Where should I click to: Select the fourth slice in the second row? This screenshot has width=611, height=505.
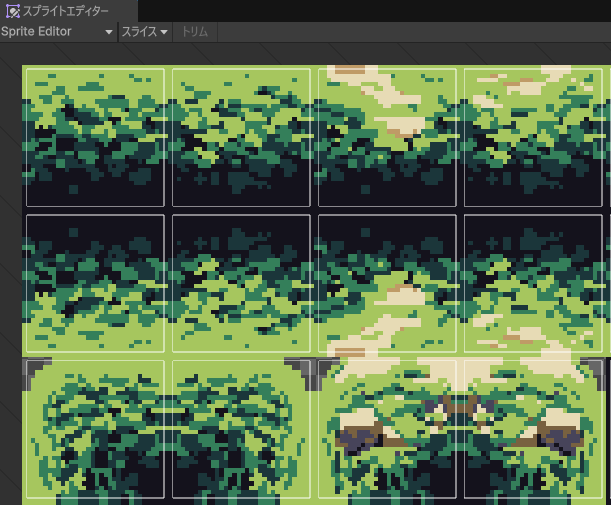(533, 283)
